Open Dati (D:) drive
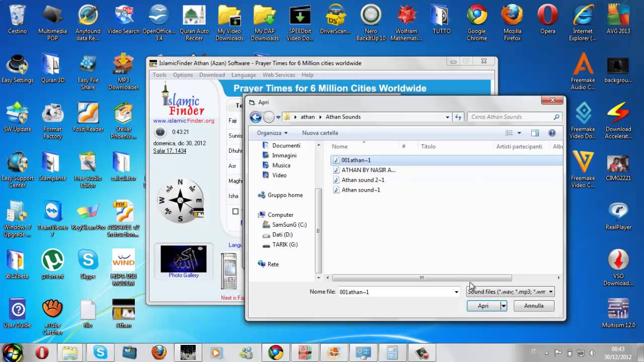This screenshot has height=362, width=644. (x=282, y=235)
